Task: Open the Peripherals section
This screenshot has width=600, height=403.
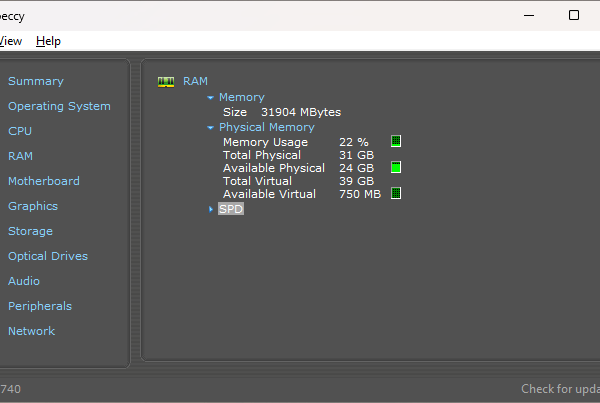Action: [40, 306]
